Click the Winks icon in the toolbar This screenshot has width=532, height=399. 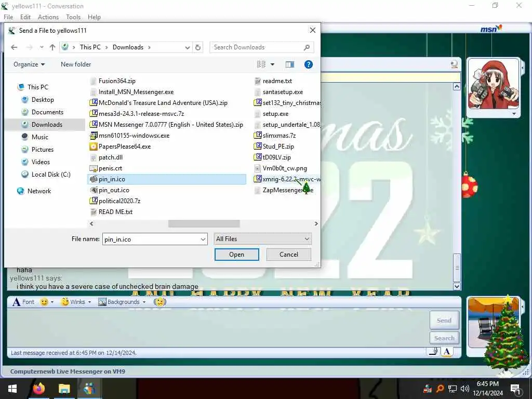64,302
